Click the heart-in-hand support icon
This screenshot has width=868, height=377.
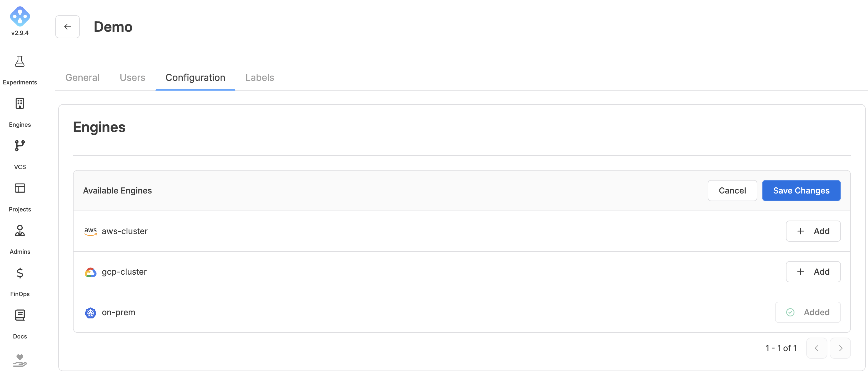click(x=20, y=361)
